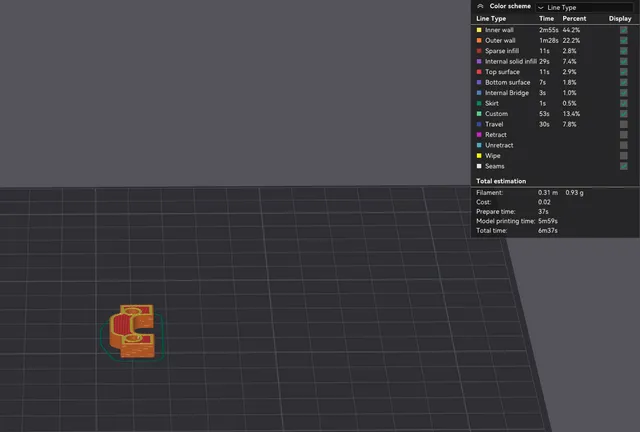This screenshot has width=640, height=432.
Task: Click the Filament length 0.31 m
Action: pos(547,192)
